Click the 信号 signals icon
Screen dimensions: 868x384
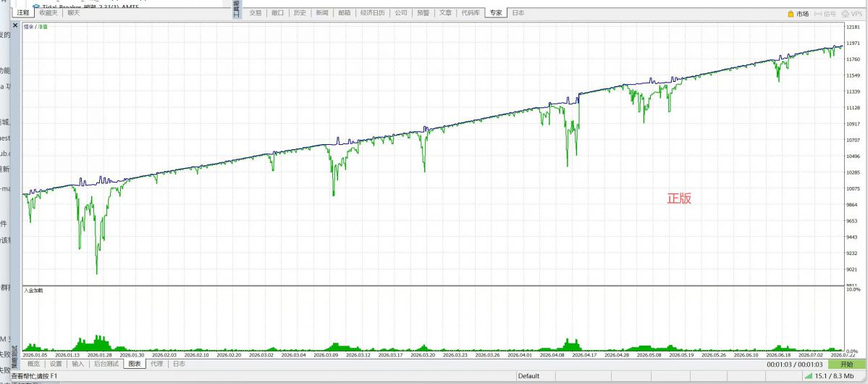pos(819,14)
